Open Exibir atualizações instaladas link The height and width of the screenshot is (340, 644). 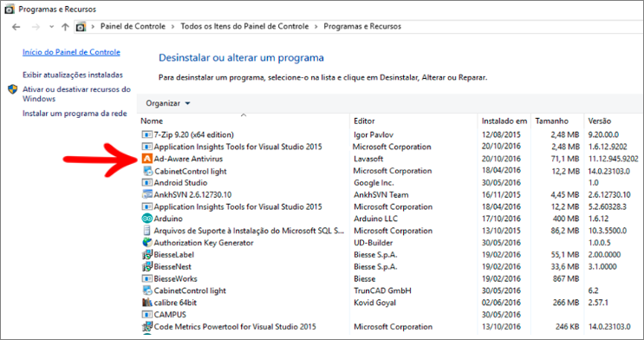pyautogui.click(x=73, y=75)
